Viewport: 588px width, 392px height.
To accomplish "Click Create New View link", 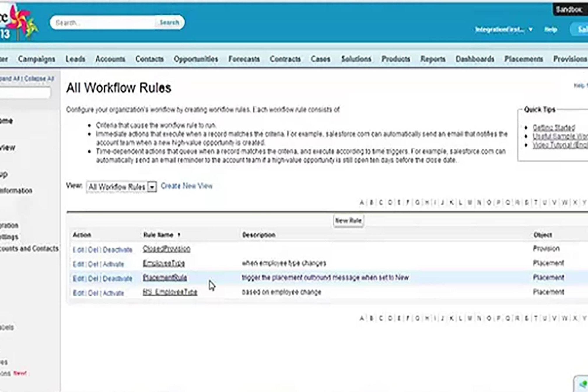I will coord(187,186).
